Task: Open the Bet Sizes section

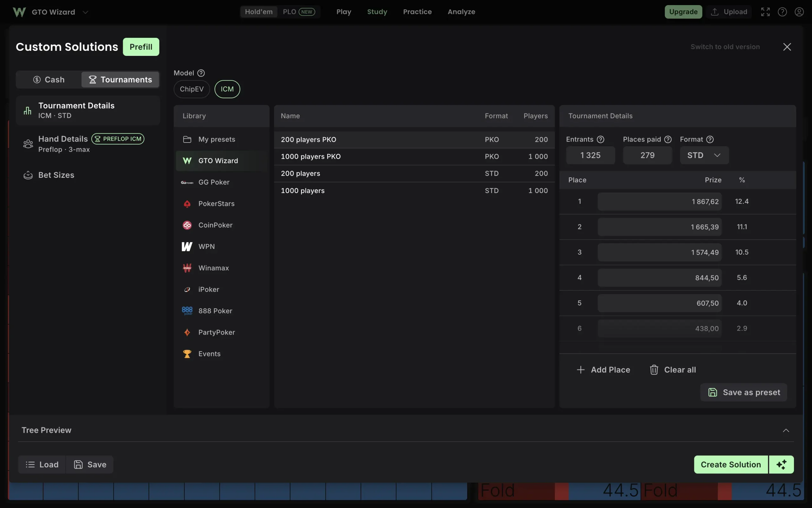Action: coord(88,175)
